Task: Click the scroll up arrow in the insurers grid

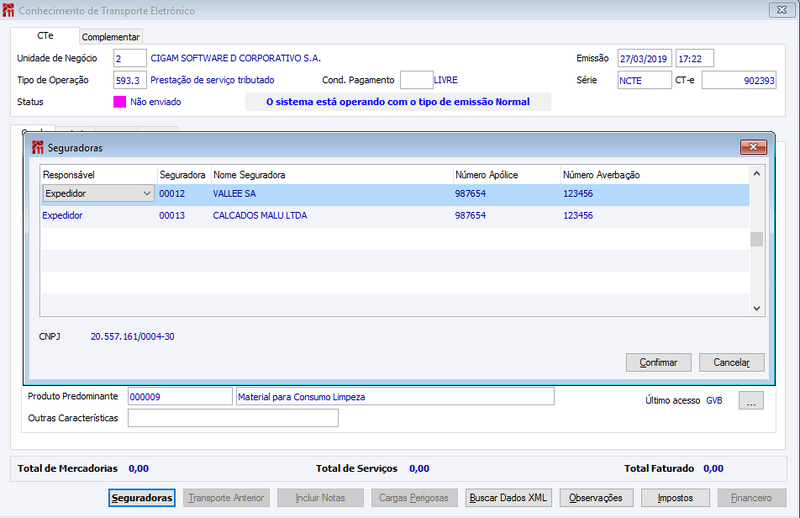Action: click(x=757, y=174)
